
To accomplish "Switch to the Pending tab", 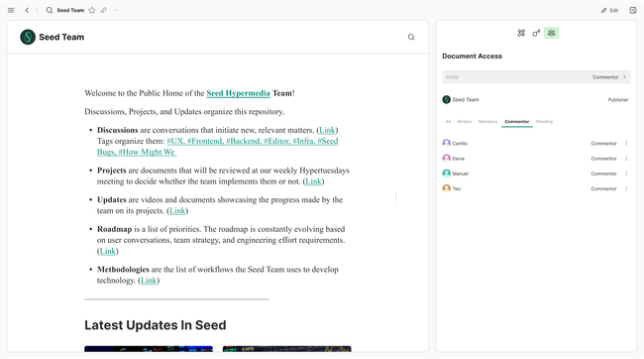I will [x=544, y=122].
